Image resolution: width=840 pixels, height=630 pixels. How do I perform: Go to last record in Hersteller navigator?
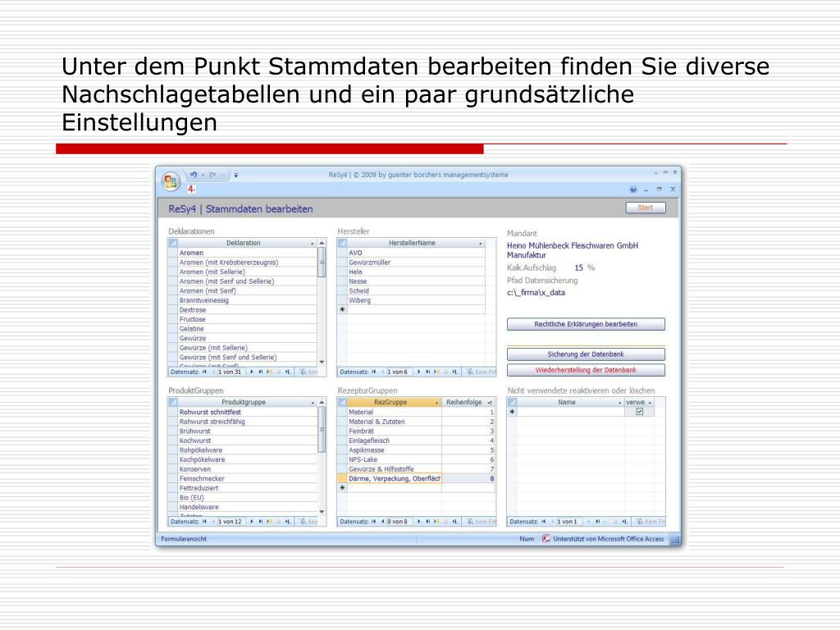[x=427, y=372]
